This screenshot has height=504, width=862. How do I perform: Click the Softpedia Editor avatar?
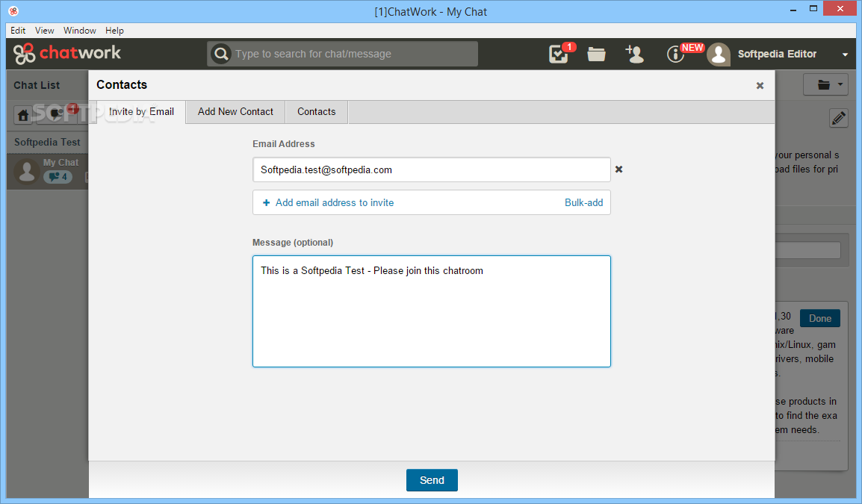tap(719, 54)
